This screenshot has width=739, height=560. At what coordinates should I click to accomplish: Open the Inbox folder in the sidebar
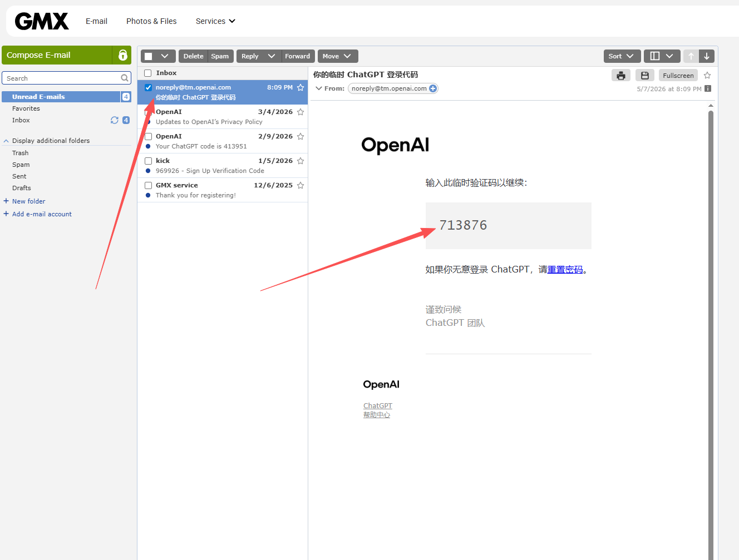point(21,120)
